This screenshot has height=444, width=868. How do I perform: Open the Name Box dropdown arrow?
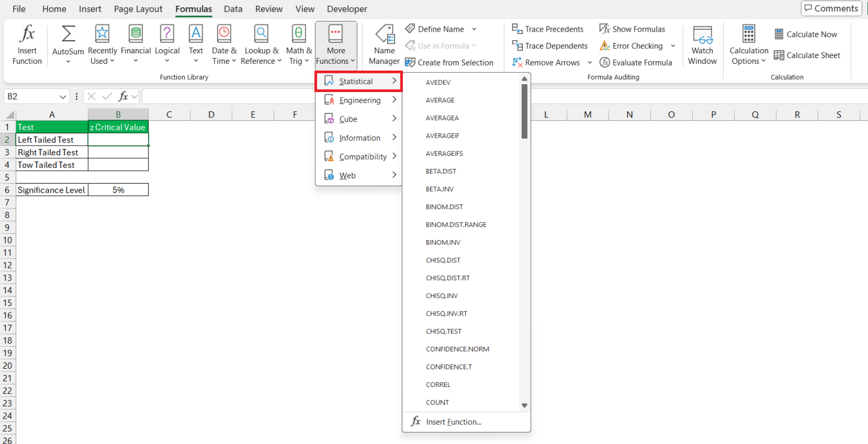63,97
